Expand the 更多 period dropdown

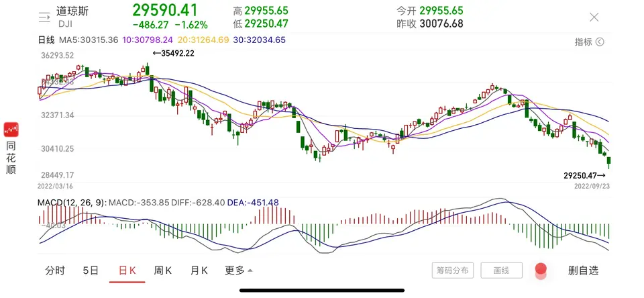click(x=239, y=270)
